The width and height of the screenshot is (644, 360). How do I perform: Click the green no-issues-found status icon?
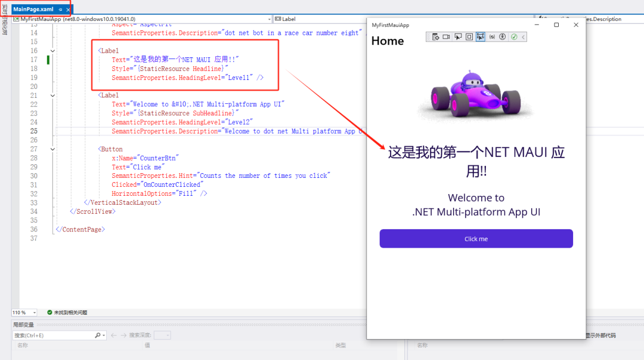click(x=49, y=313)
